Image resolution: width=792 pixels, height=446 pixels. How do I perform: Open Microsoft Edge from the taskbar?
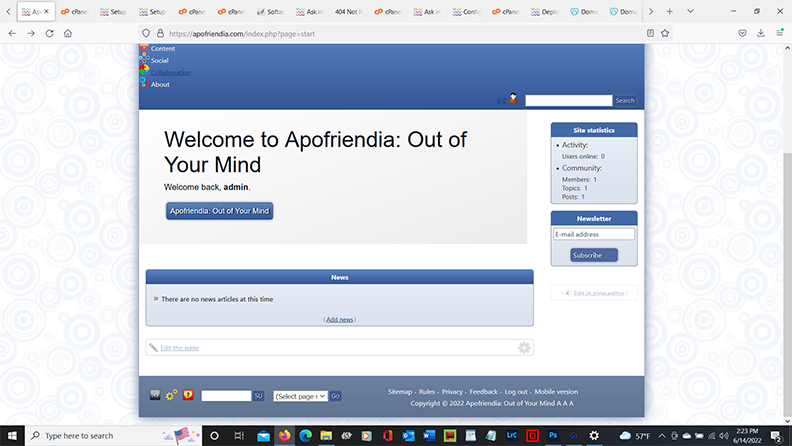[x=305, y=435]
